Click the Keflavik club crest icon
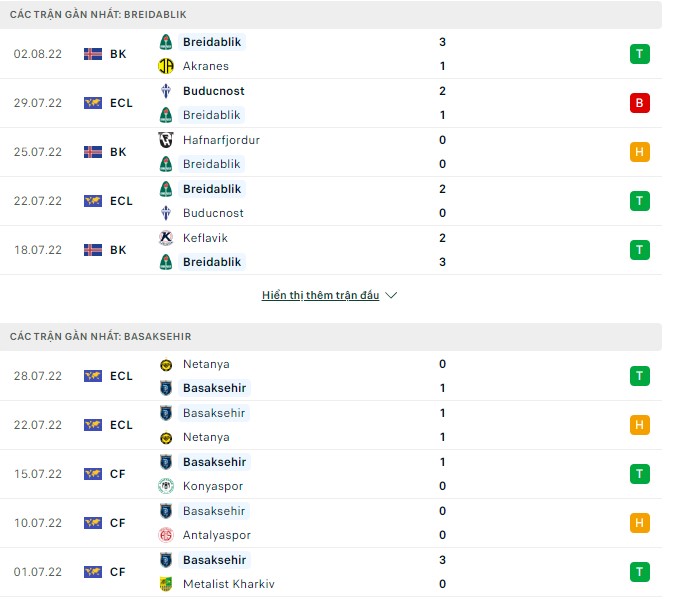Image resolution: width=673 pixels, height=600 pixels. (x=166, y=238)
